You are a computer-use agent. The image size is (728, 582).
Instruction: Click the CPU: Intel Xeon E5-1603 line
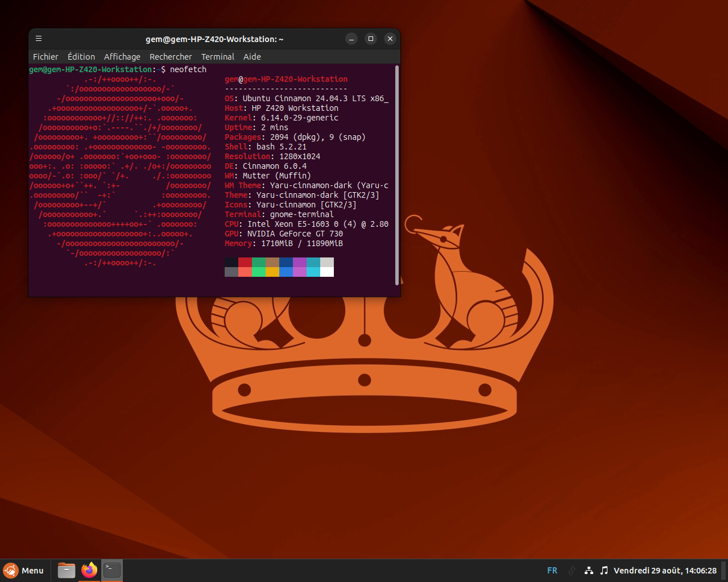[x=307, y=224]
